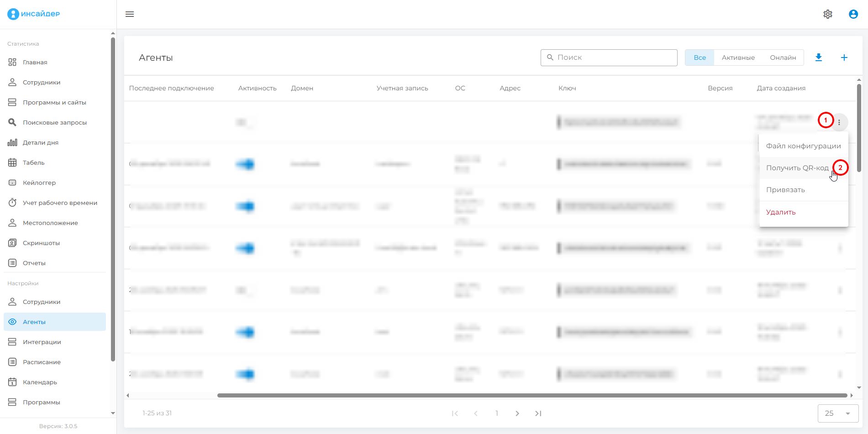This screenshot has width=868, height=434.
Task: Toggle activity switch in the second agent row
Action: tap(245, 164)
